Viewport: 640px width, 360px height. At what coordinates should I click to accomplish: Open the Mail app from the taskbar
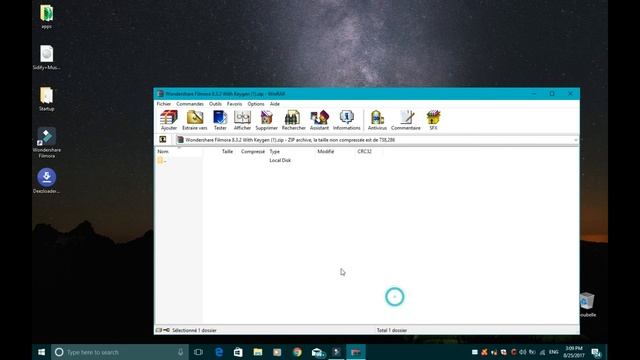(x=318, y=352)
